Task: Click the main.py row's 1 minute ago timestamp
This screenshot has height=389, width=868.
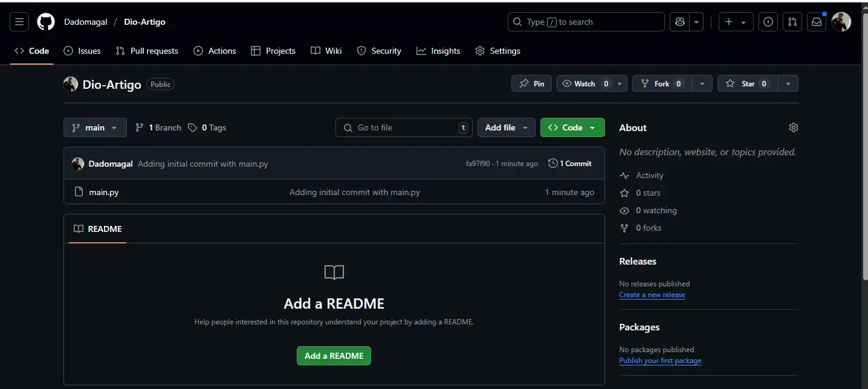Action: (569, 192)
